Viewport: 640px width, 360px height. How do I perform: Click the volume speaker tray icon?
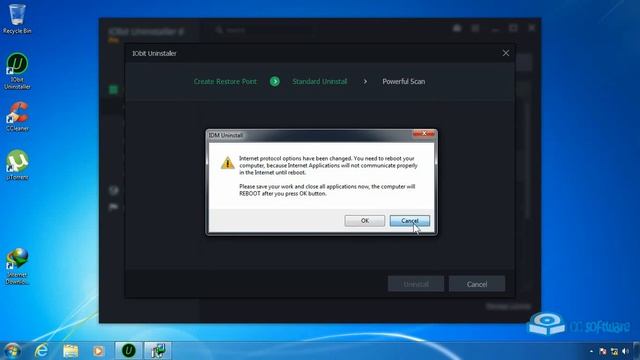coord(625,351)
